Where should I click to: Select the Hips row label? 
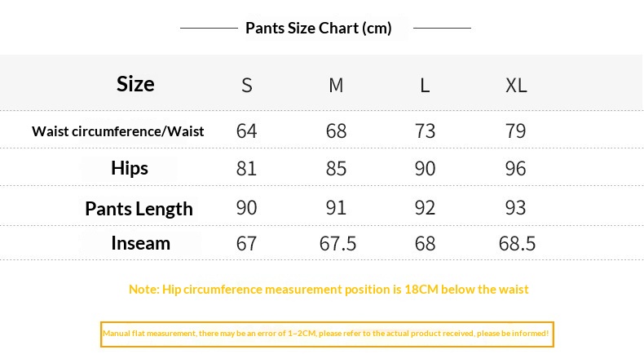click(x=130, y=168)
